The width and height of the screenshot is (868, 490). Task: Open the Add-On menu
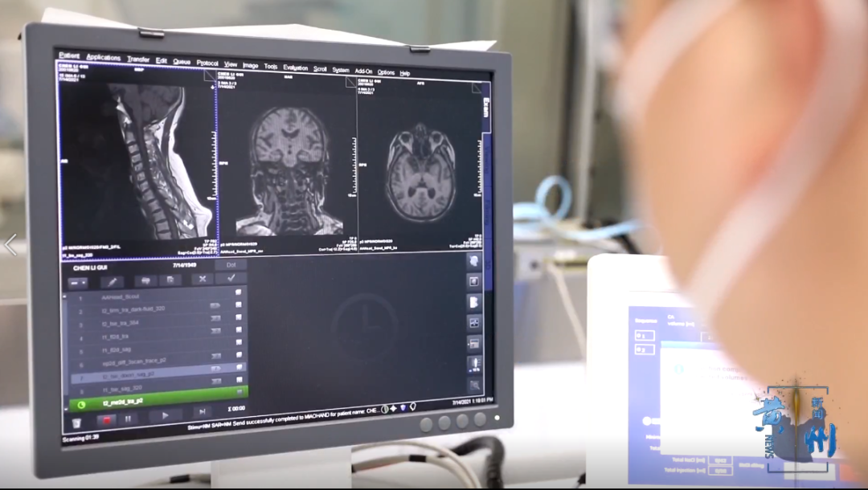(x=363, y=71)
